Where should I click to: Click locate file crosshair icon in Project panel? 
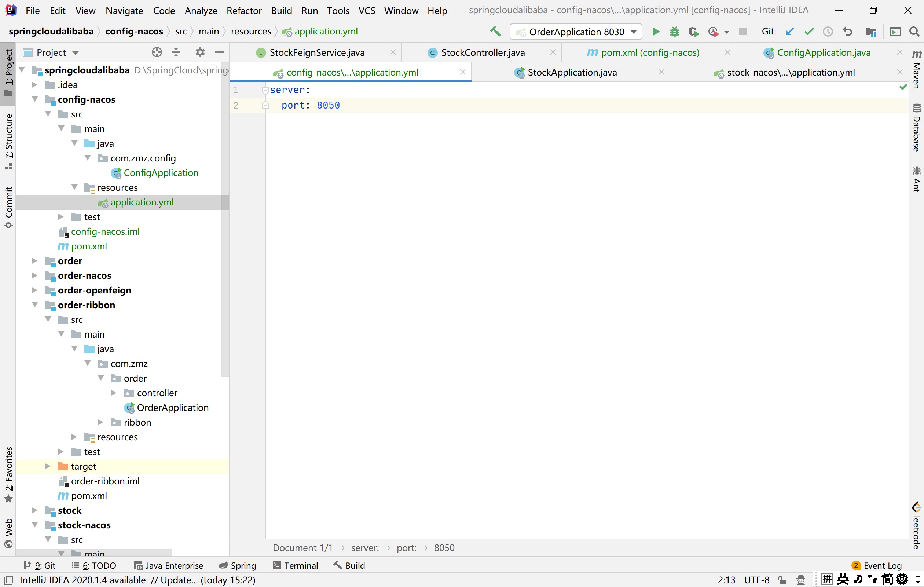click(157, 52)
